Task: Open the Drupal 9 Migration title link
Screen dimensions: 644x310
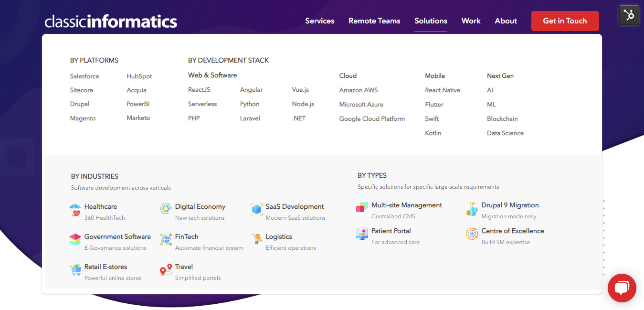Action: pyautogui.click(x=510, y=205)
